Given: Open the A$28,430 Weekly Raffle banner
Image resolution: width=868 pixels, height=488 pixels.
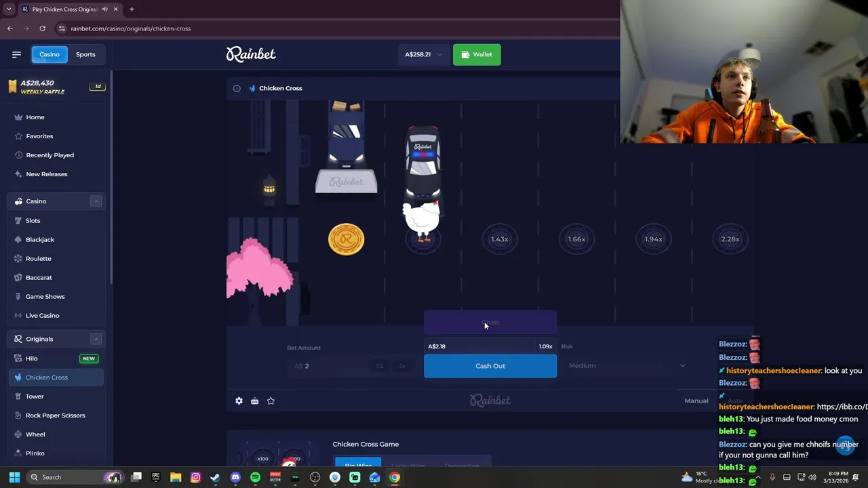Looking at the screenshot, I should coord(56,87).
